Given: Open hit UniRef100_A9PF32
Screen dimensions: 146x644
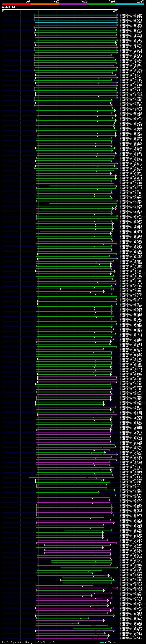Looking at the screenshot, I should coord(131,35).
